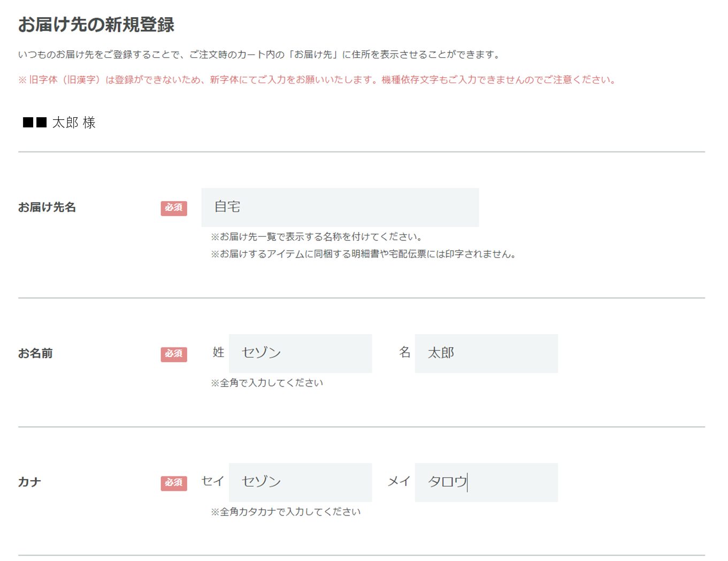Screen dimensions: 728x561
Task: Click the ■■ 太郎 様 customer name
Action: [59, 123]
